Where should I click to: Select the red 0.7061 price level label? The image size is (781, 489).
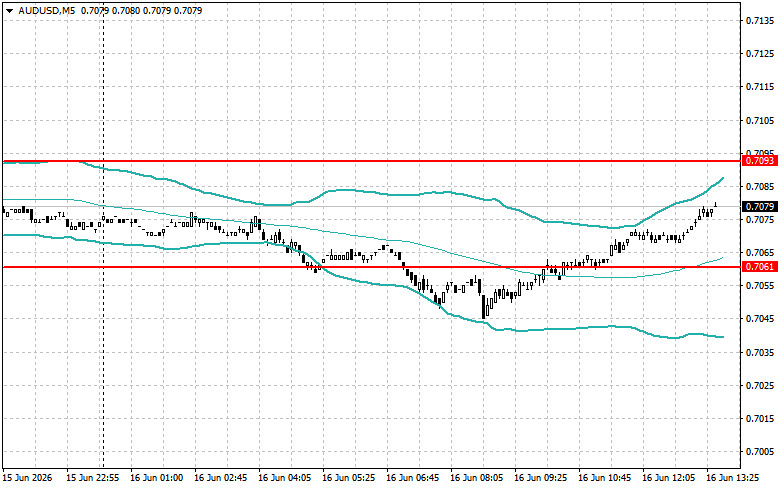click(760, 267)
